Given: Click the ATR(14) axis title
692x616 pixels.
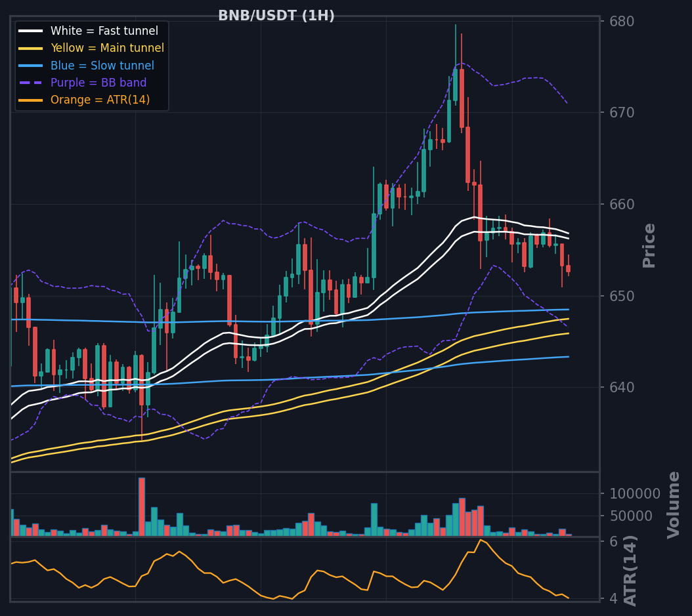Looking at the screenshot, I should (630, 571).
